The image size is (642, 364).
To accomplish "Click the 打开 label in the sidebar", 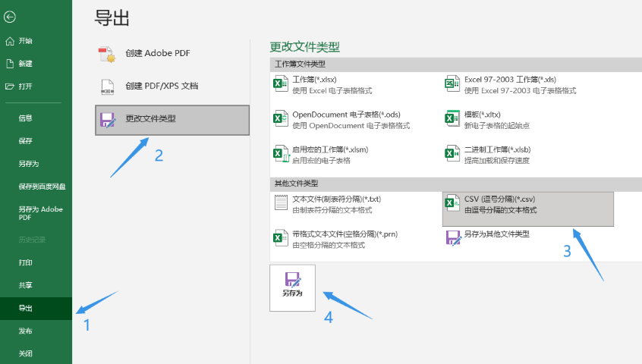I will (25, 86).
